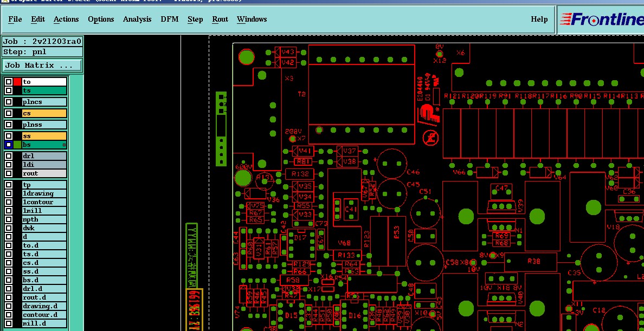Select the rout.d layer name

pos(44,297)
